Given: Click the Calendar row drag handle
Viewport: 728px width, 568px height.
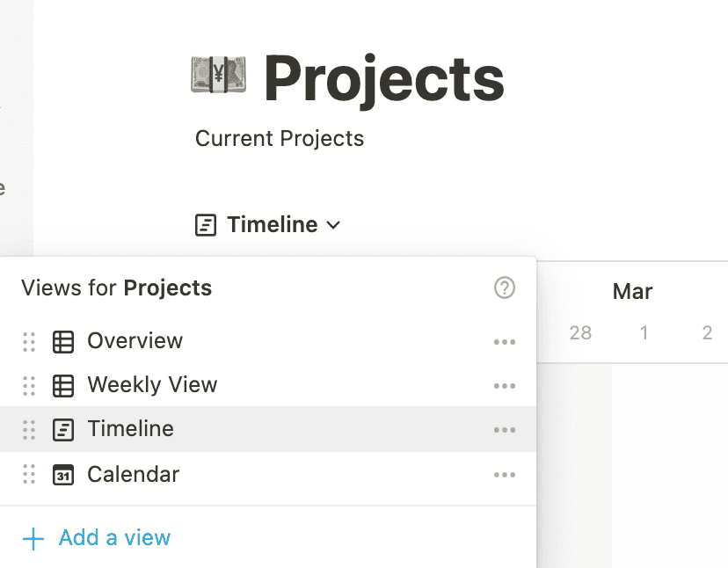Looking at the screenshot, I should tap(29, 475).
